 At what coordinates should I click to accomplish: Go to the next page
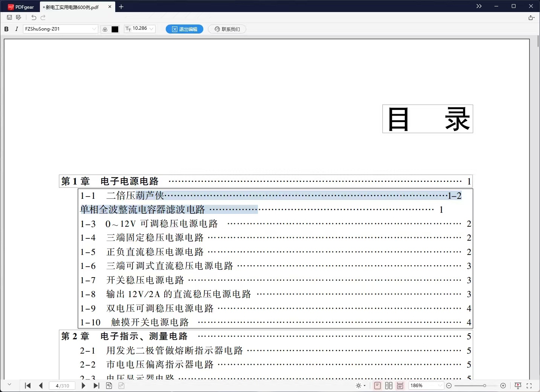83,386
